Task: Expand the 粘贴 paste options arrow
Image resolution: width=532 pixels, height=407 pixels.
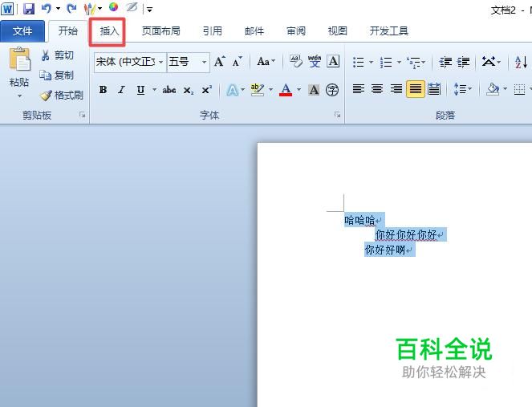Action: 20,96
